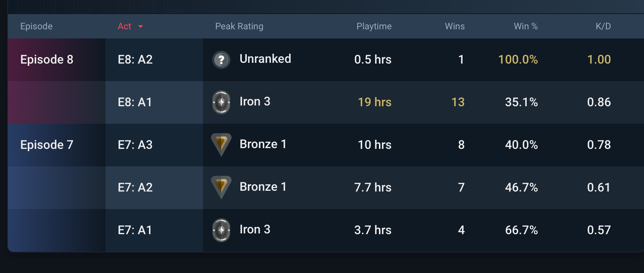Toggle the Act column sorting order
This screenshot has width=644, height=273.
(125, 26)
